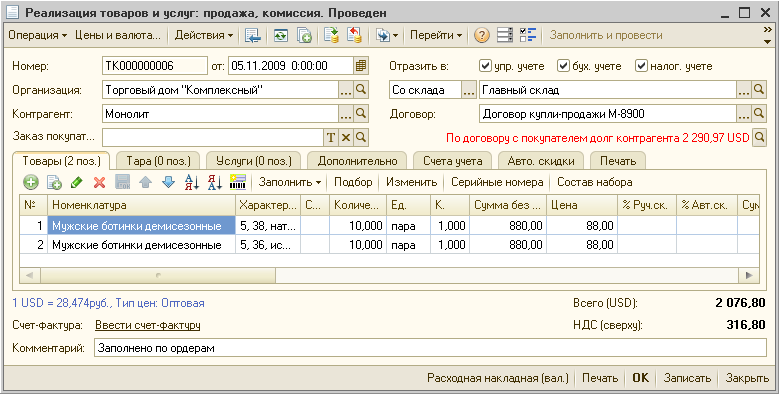Click the T type-select button in Заказ покупателя
Image resolution: width=779 pixels, height=394 pixels.
point(331,137)
